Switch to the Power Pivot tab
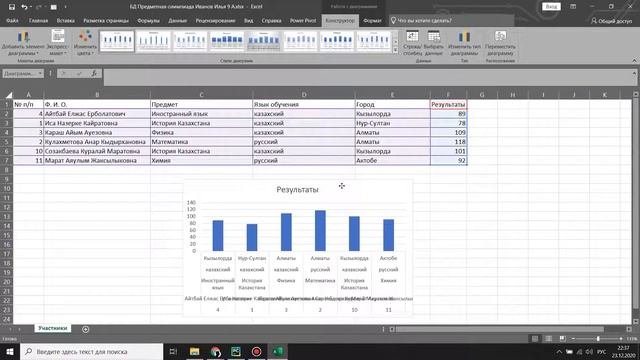Viewport: 640px width, 360px height. 303,20
